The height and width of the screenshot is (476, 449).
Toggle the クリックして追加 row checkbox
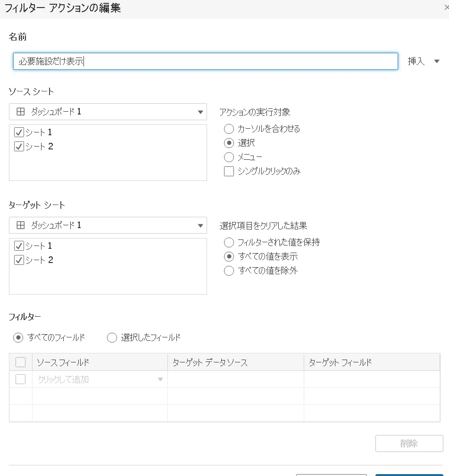coord(20,379)
